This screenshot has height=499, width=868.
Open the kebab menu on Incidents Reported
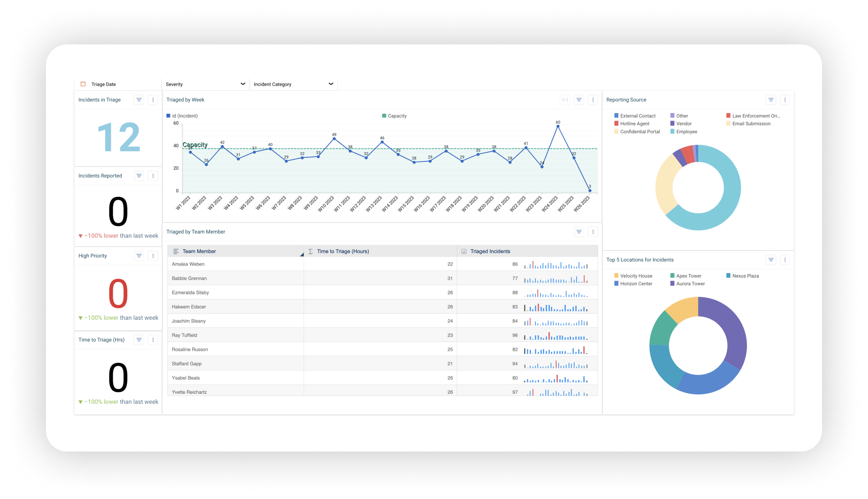153,175
